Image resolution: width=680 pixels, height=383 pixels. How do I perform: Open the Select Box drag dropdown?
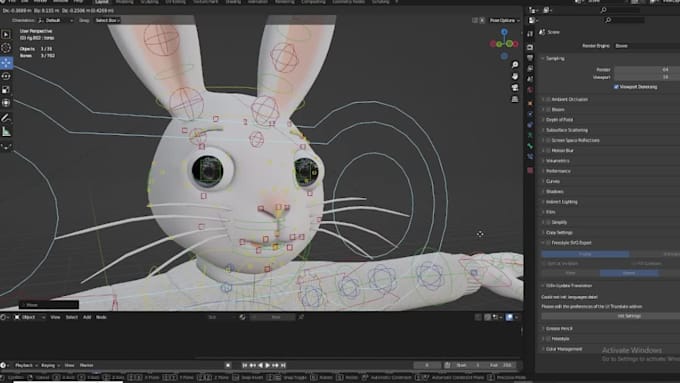(107, 20)
